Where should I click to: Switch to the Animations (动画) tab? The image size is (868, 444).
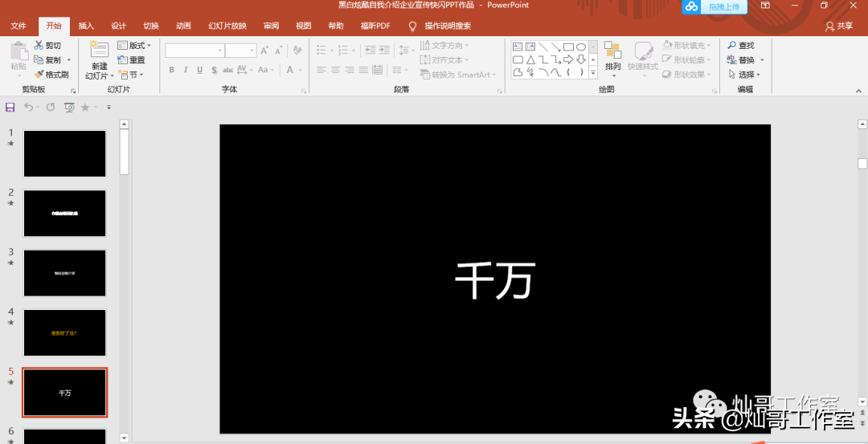(x=184, y=26)
